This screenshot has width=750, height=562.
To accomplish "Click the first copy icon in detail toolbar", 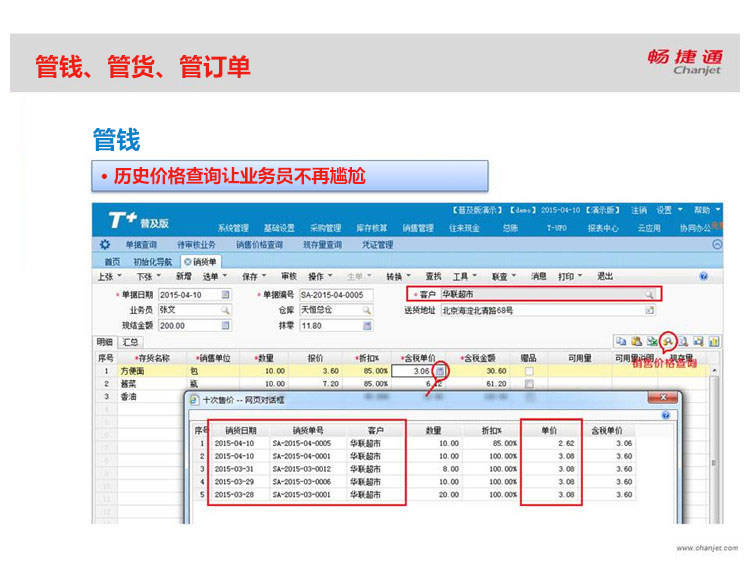I will coord(621,341).
